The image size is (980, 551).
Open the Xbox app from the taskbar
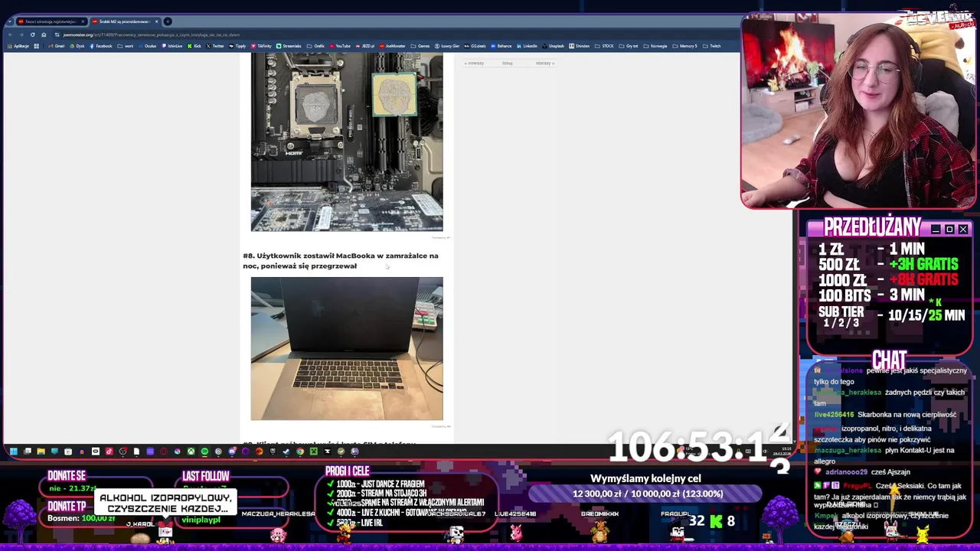tap(191, 452)
